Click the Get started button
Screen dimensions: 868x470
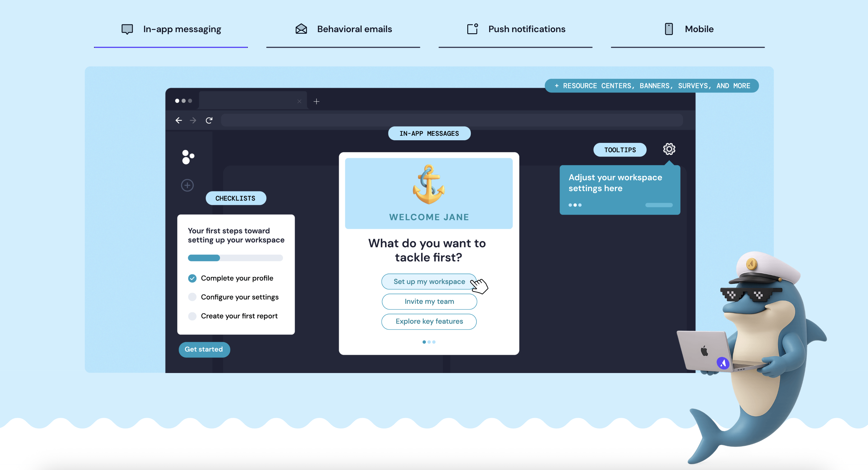tap(204, 349)
